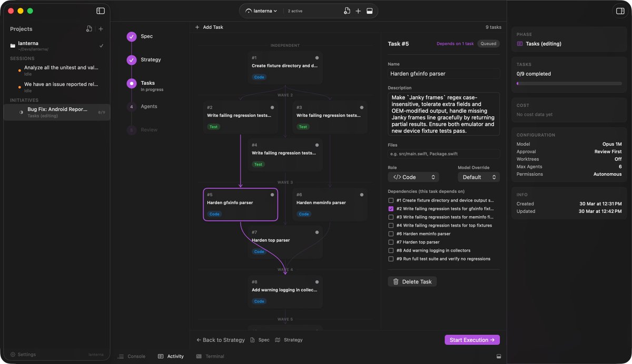Image resolution: width=632 pixels, height=364 pixels.
Task: Click the Console tab icon
Action: click(121, 356)
